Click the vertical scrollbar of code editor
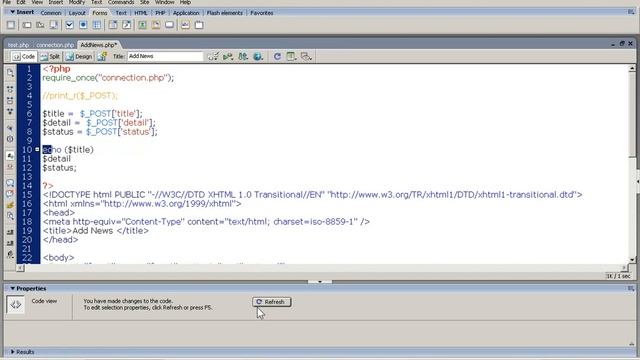 (632, 163)
